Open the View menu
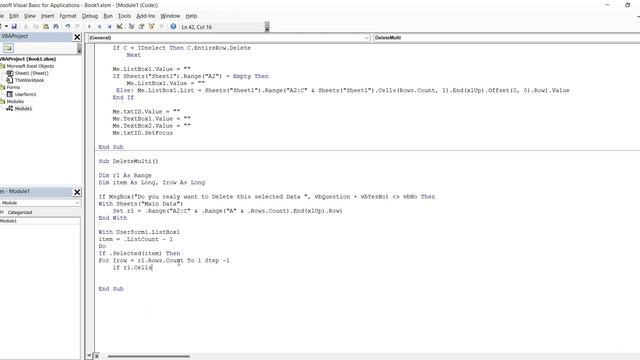 [29, 16]
